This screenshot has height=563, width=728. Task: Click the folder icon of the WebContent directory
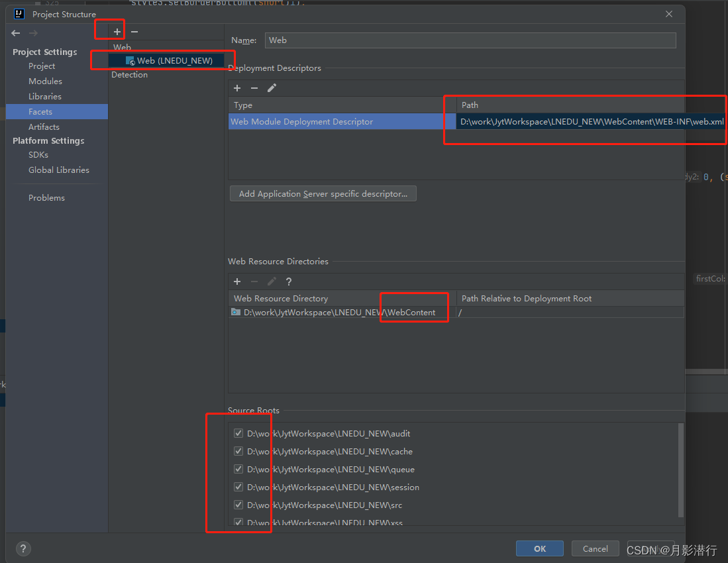[236, 313]
